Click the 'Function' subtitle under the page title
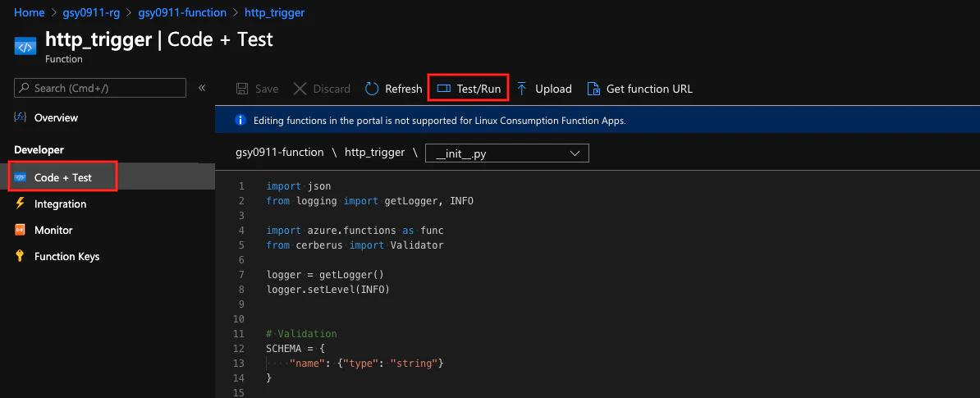980x398 pixels. point(64,59)
